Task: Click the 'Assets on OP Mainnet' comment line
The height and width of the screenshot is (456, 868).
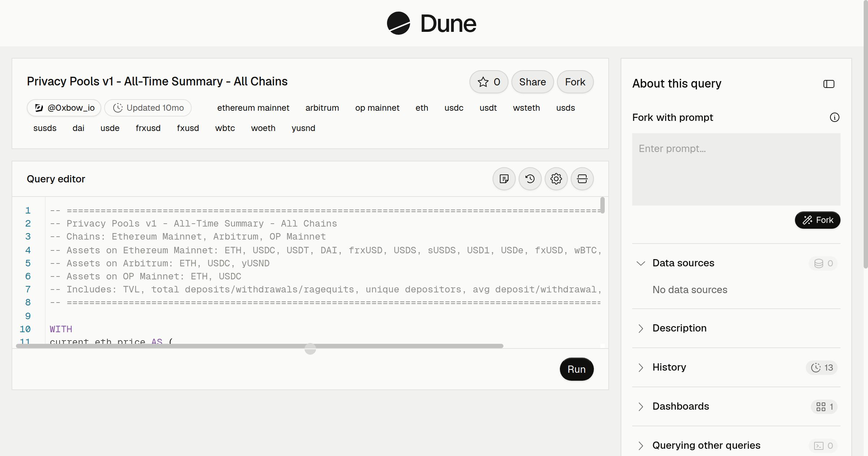Action: tap(145, 276)
